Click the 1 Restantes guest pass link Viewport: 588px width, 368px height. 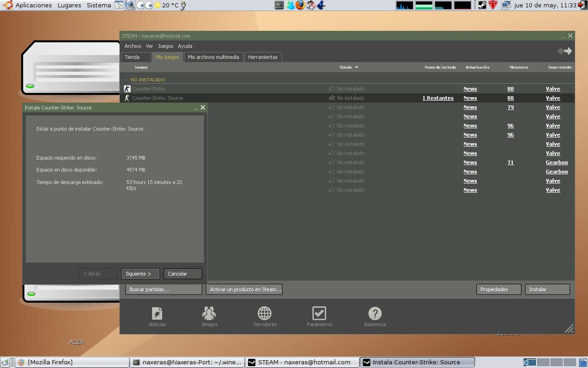click(438, 98)
